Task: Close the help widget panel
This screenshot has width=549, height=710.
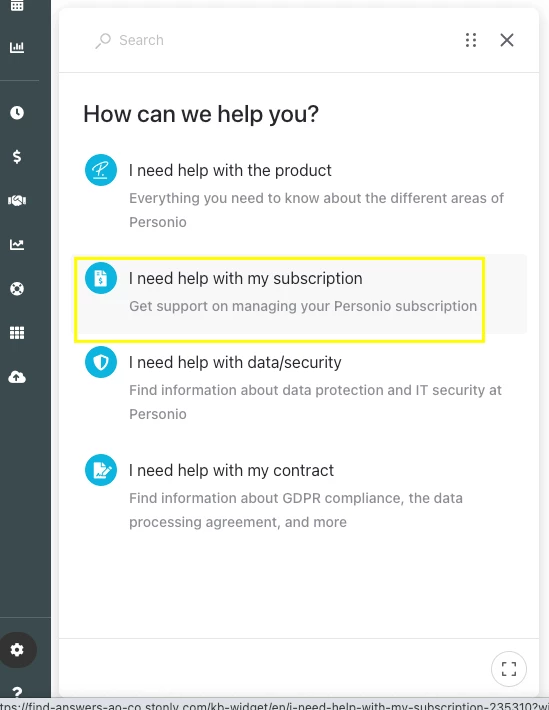Action: (507, 40)
